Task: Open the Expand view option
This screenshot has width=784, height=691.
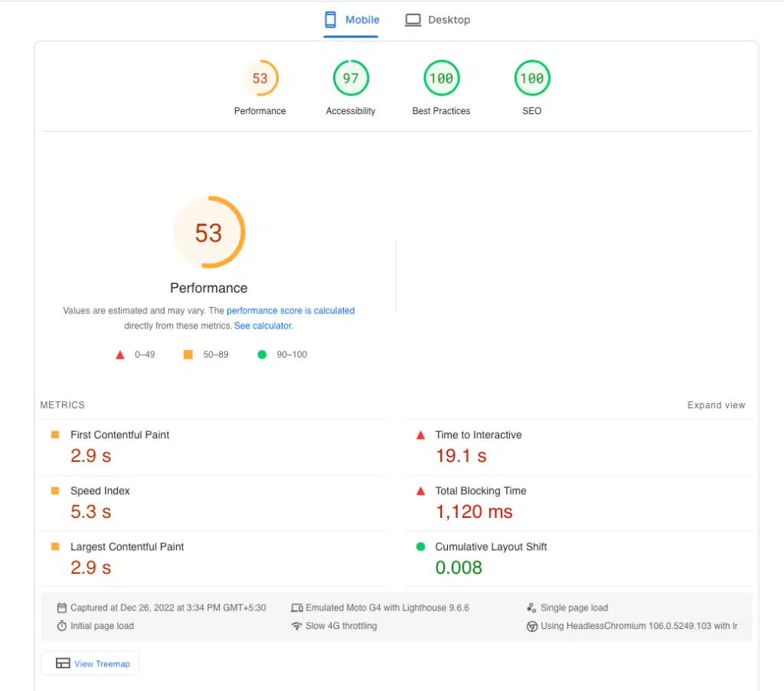Action: [716, 404]
